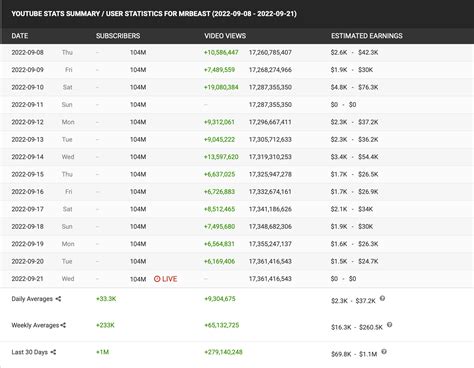
Task: Click Sat label on 2022-09-10 row
Action: (x=67, y=87)
